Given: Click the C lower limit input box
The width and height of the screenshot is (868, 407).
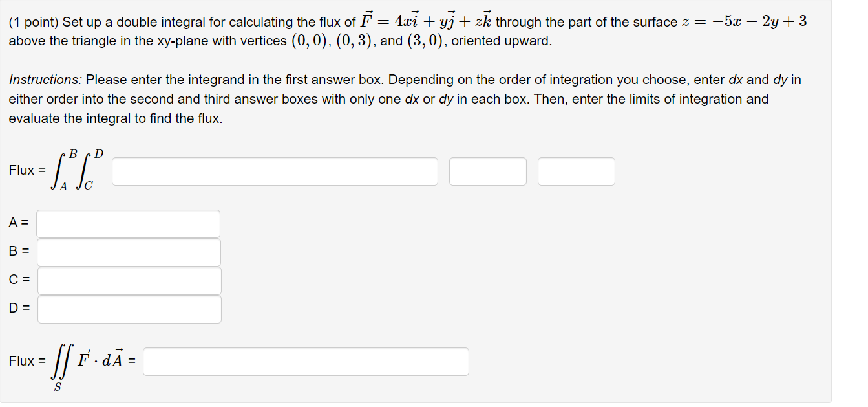Looking at the screenshot, I should (129, 280).
